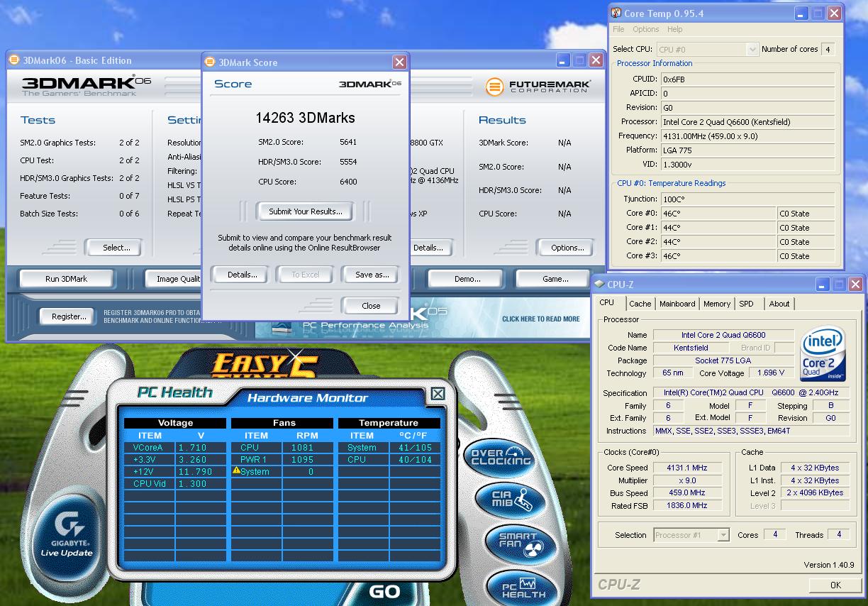Click the Rated FSB value in CPU-Z
The height and width of the screenshot is (606, 868).
tap(687, 505)
